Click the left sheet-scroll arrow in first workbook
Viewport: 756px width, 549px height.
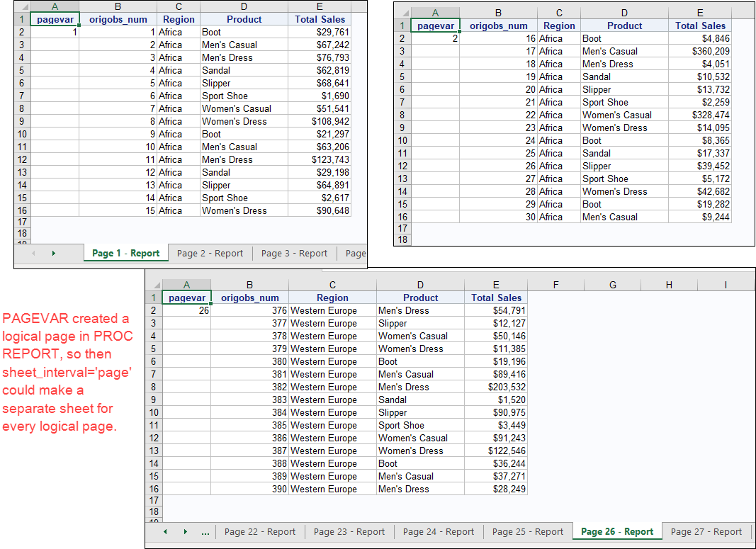click(x=34, y=253)
